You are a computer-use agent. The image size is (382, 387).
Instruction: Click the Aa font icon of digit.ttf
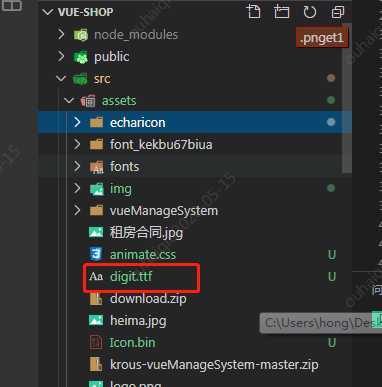pos(96,276)
